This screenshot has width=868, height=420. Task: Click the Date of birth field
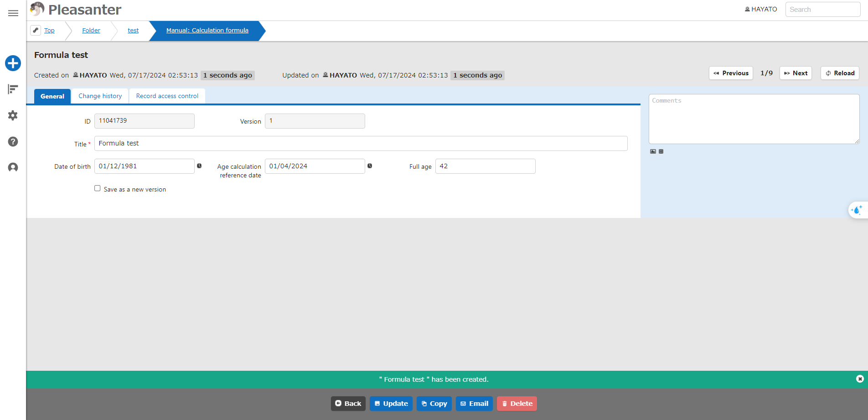click(144, 166)
